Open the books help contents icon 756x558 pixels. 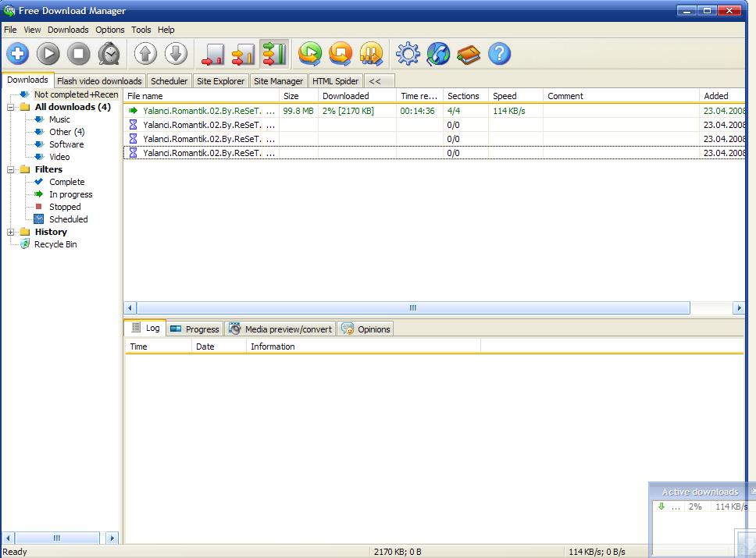(x=469, y=54)
